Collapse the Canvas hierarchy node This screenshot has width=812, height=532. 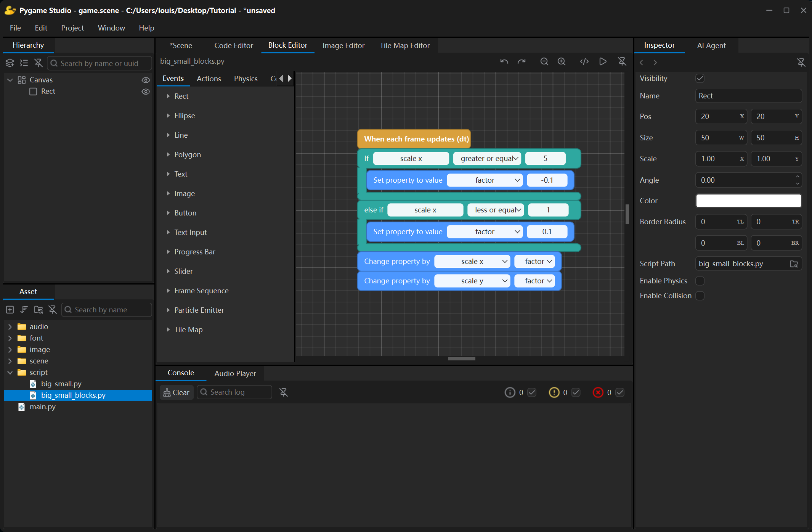point(10,80)
